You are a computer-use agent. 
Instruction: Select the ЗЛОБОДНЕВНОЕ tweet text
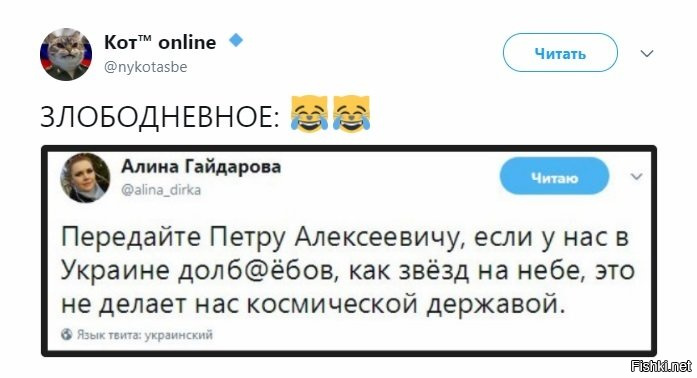(161, 117)
